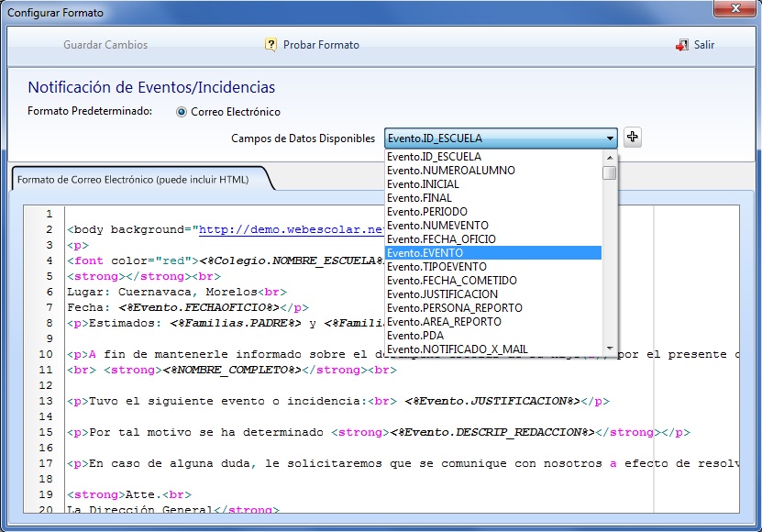The height and width of the screenshot is (532, 762).
Task: Select Evento.FECHA_COMETIDO field
Action: coord(493,281)
